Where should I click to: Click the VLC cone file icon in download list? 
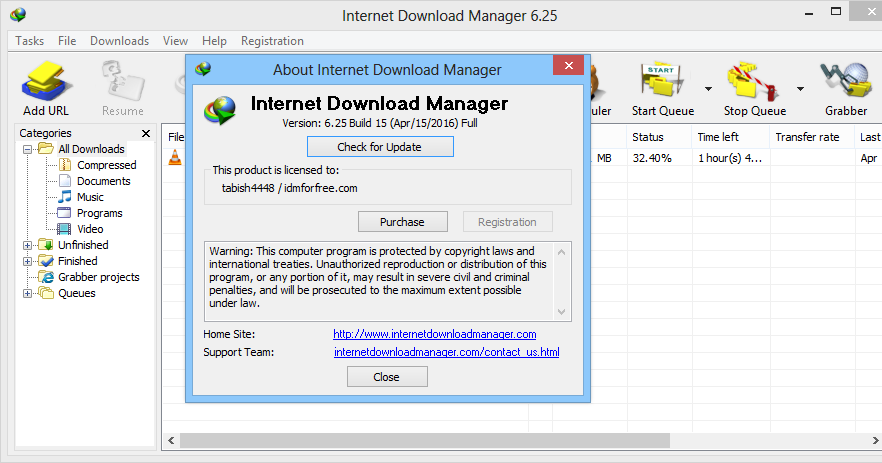coord(176,158)
